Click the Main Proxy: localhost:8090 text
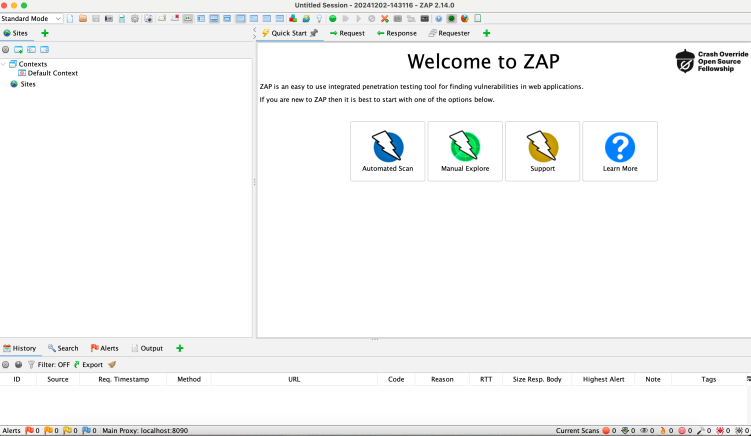 (x=145, y=431)
